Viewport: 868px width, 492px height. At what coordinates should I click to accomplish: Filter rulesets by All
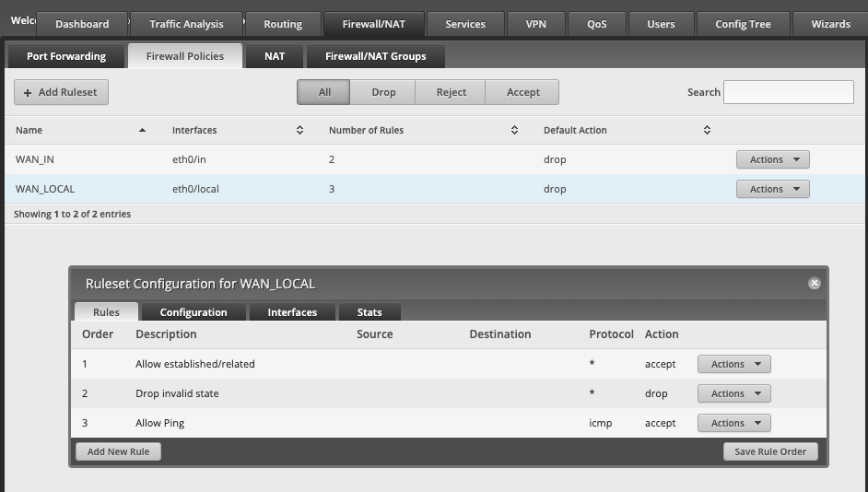323,92
